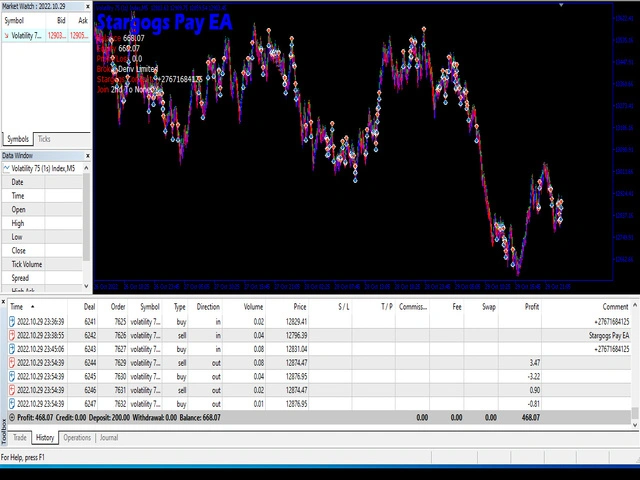Collapse the profit summary row circle icon
Viewport: 640px width, 480px height.
(12, 417)
